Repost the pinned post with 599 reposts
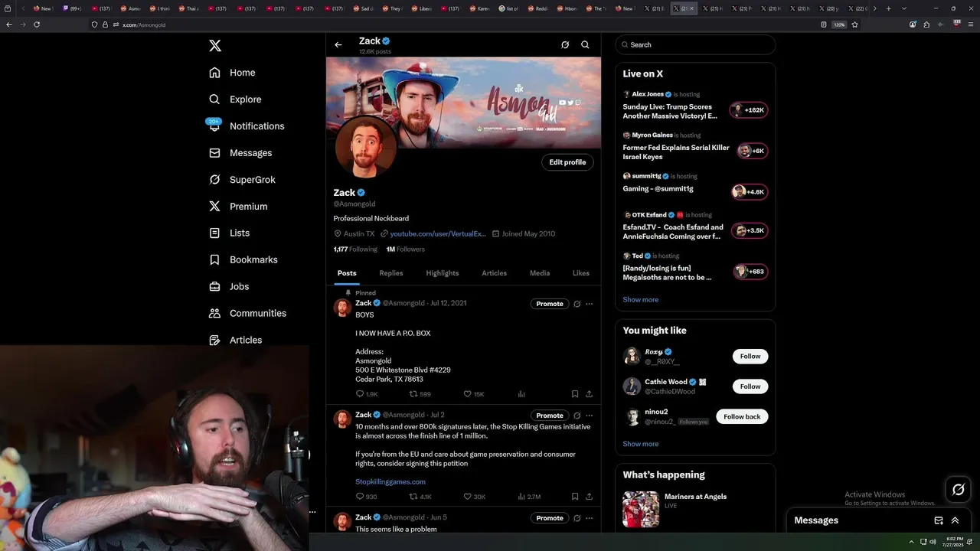Image resolution: width=980 pixels, height=551 pixels. click(x=420, y=394)
